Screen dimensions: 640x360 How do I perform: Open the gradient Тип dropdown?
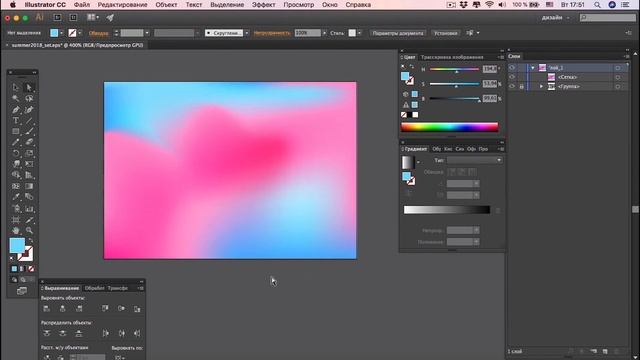[474, 160]
